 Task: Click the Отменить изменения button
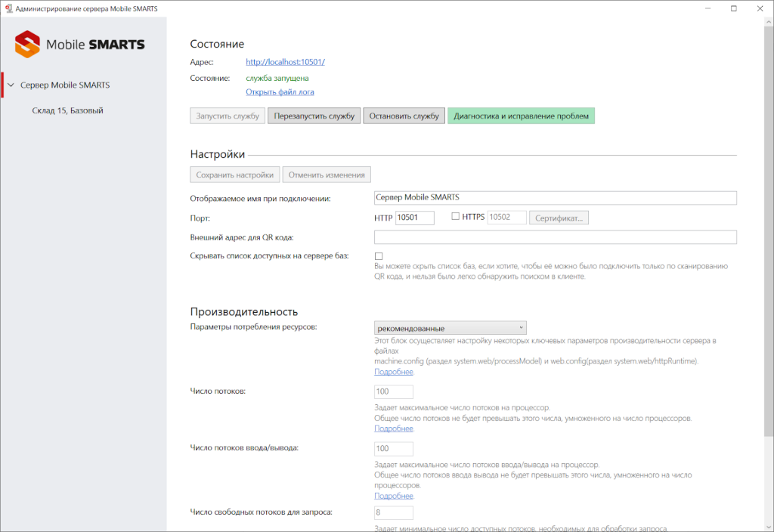327,175
